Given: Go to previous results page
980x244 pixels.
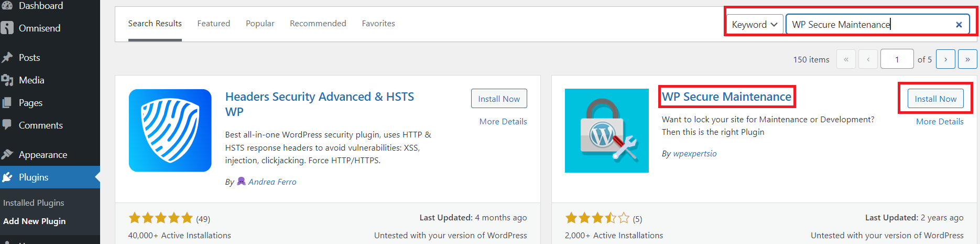Looking at the screenshot, I should point(868,59).
